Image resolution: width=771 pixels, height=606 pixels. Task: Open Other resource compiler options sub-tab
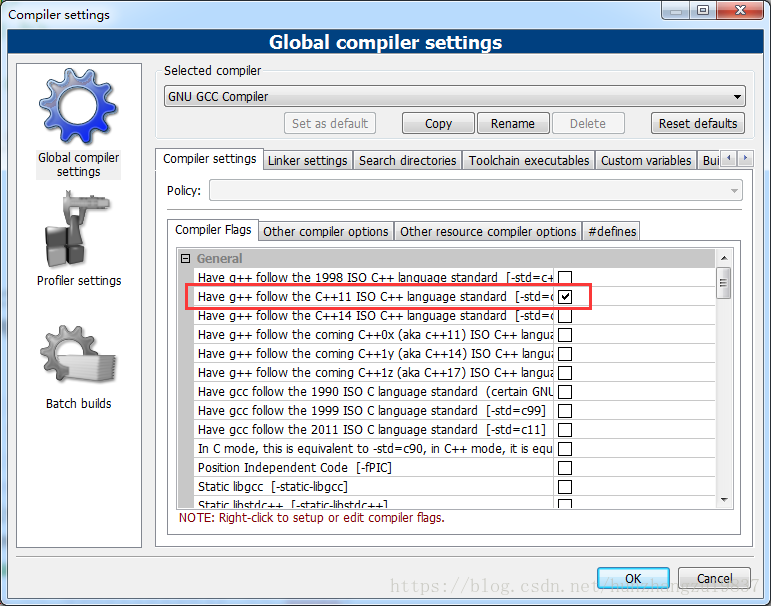point(488,231)
